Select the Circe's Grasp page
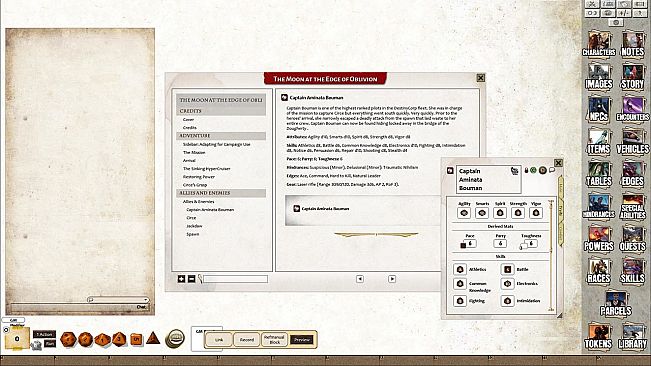The image size is (651, 366). click(195, 185)
